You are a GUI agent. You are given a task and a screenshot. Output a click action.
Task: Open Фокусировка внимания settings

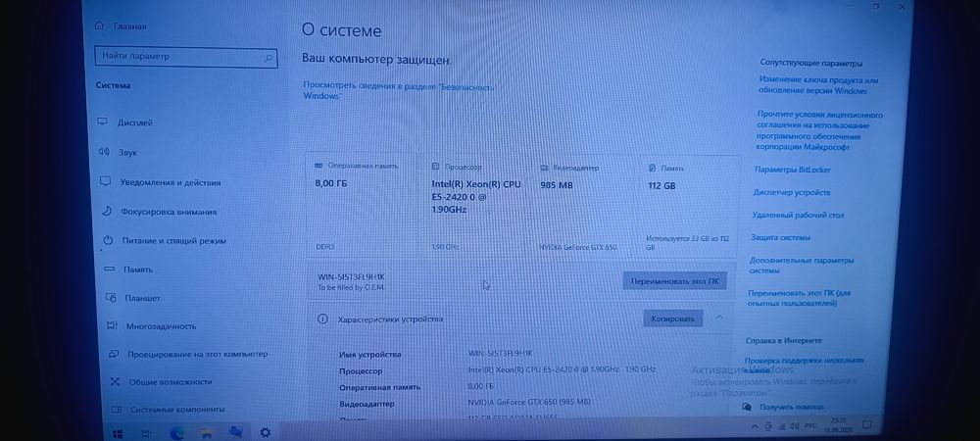tap(169, 212)
